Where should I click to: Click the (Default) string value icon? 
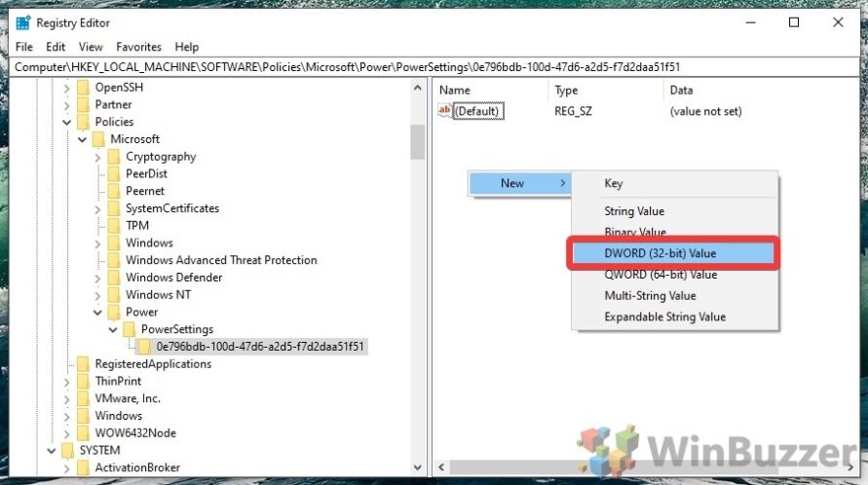[x=444, y=111]
